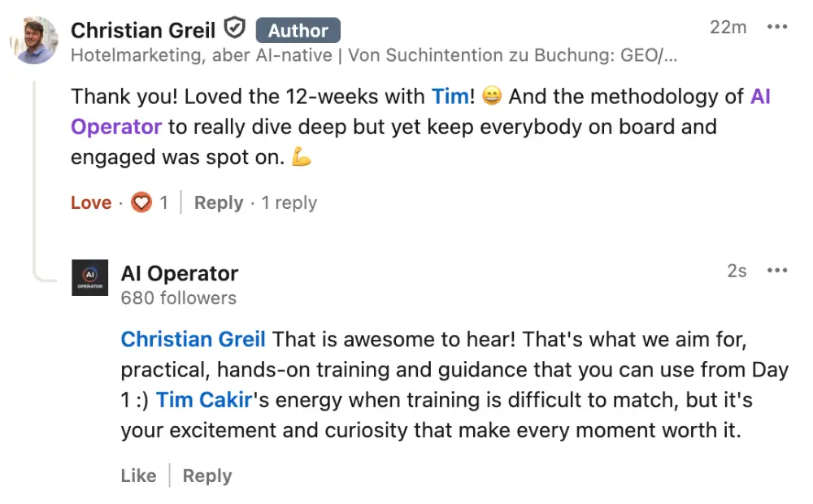
Task: Open more options on AI Operator's reply
Action: pos(777,271)
